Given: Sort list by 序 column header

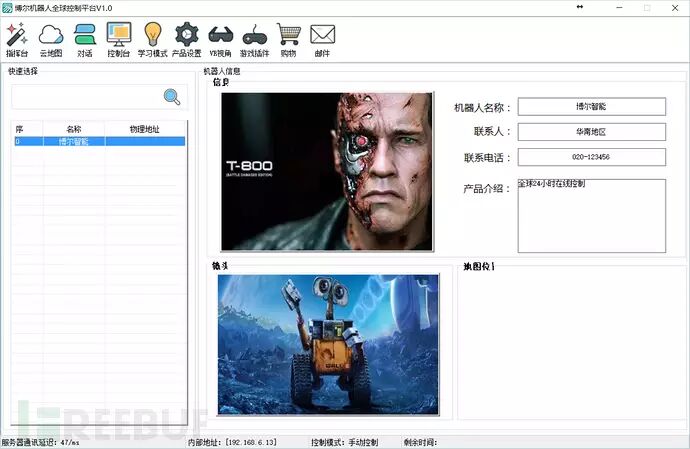Looking at the screenshot, I should coord(28,129).
